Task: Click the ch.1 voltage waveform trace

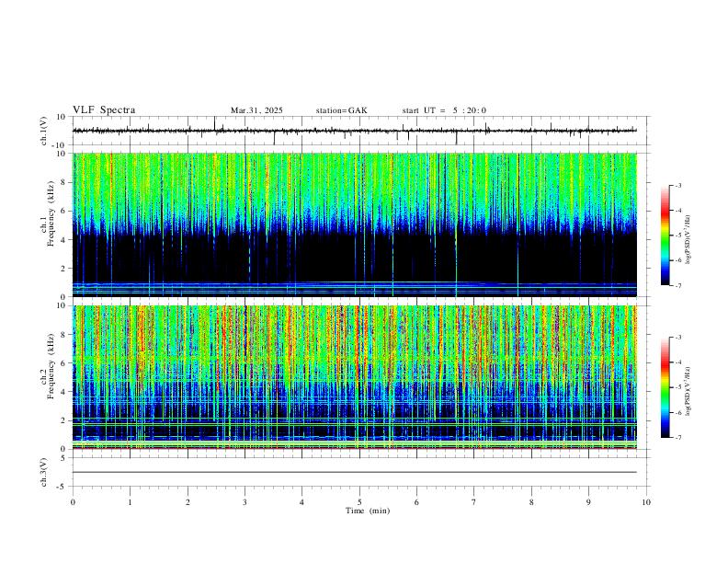Action: (x=355, y=131)
